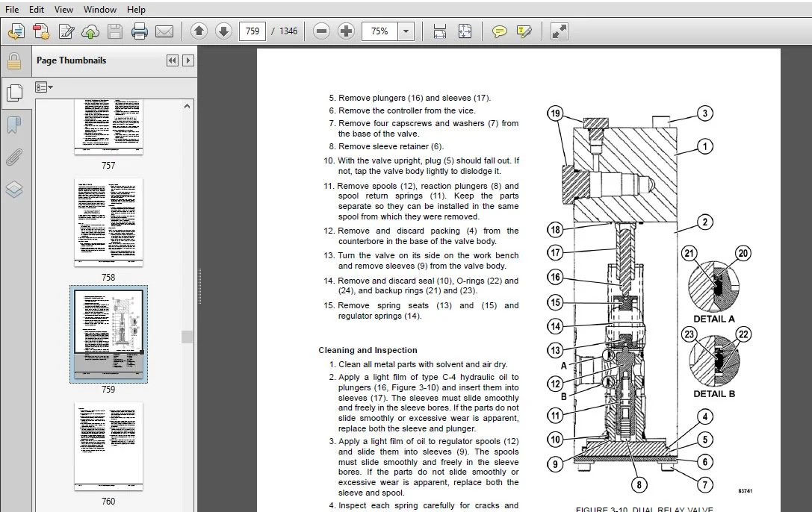
Task: Click the page number field showing 759
Action: coord(252,31)
